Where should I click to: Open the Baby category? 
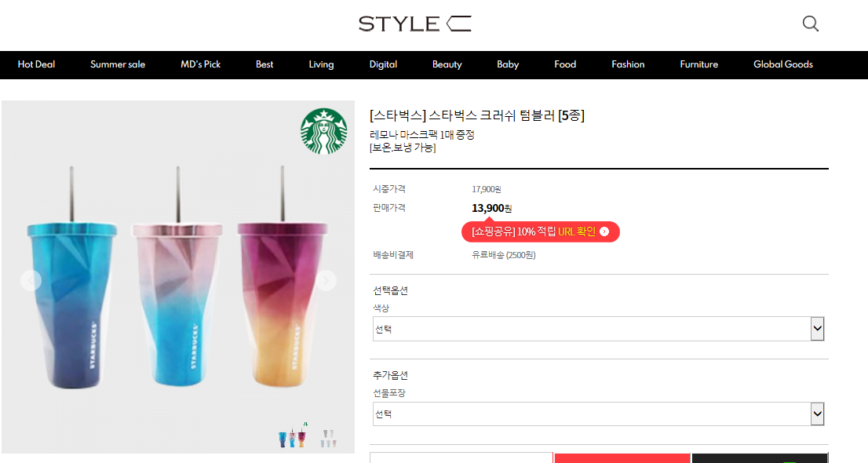[508, 64]
